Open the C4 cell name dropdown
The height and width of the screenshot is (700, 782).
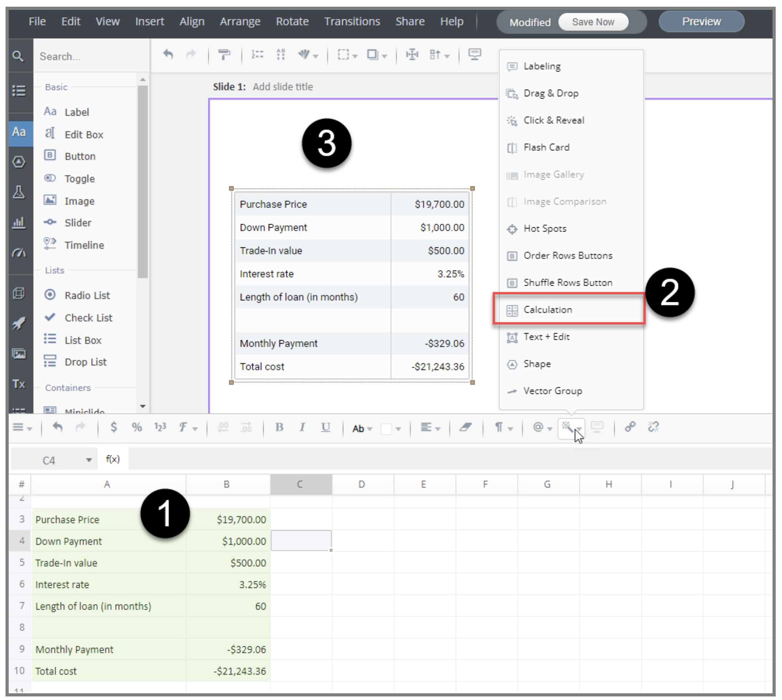coord(89,460)
